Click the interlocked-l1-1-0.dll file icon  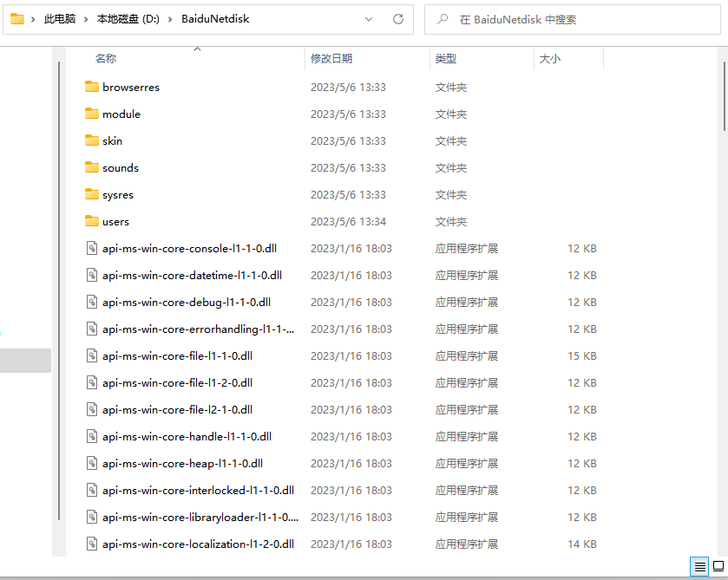tap(92, 491)
